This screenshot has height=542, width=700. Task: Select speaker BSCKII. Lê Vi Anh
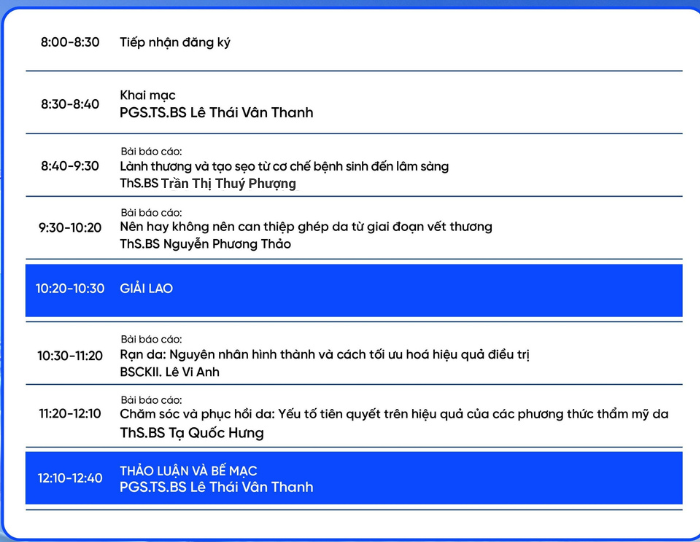(169, 372)
